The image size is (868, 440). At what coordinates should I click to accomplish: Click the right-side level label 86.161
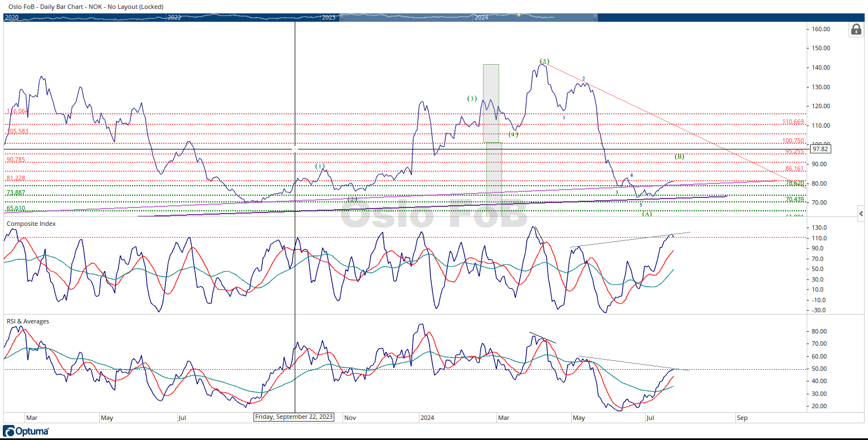[x=795, y=168]
